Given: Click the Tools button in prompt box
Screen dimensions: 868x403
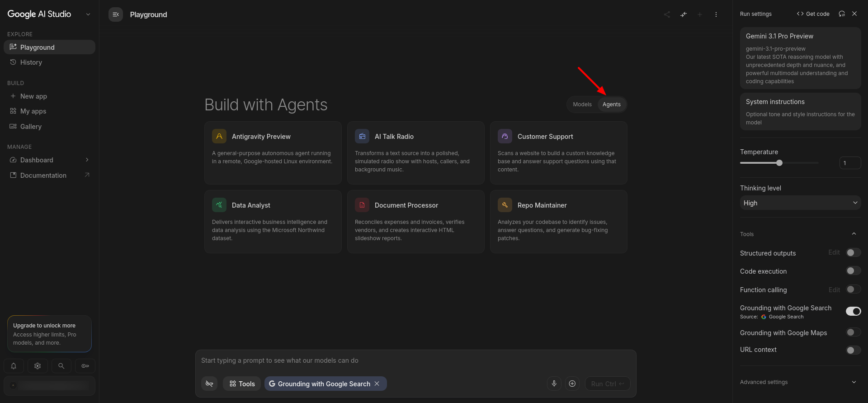Looking at the screenshot, I should (x=242, y=384).
